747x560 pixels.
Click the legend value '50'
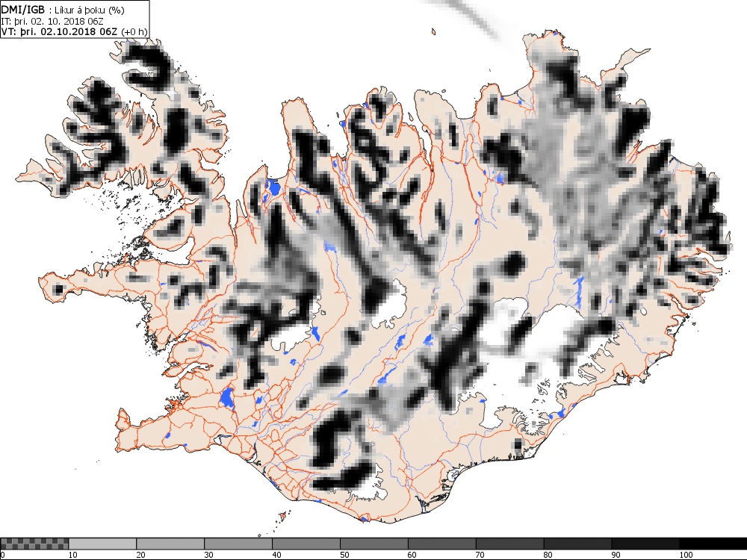point(344,555)
